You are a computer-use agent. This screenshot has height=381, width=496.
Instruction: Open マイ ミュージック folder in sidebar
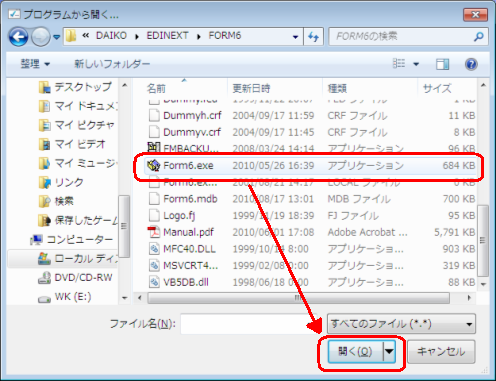(x=78, y=163)
